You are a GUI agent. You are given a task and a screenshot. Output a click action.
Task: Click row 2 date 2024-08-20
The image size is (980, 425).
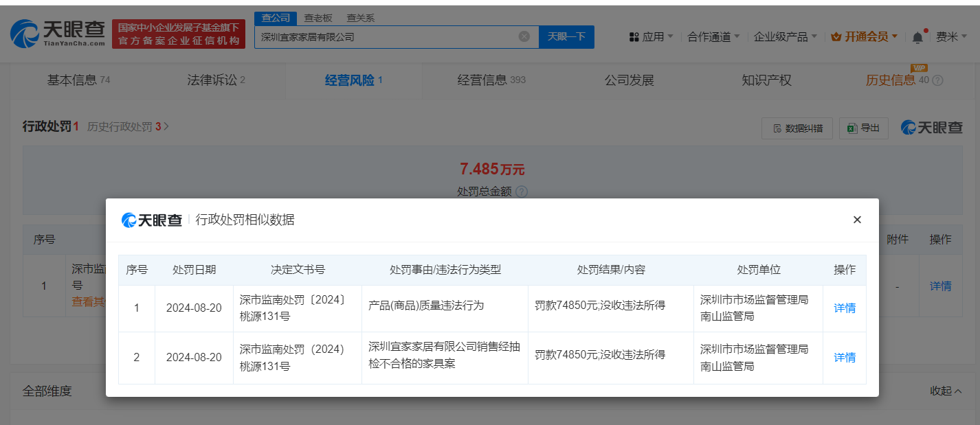point(194,358)
